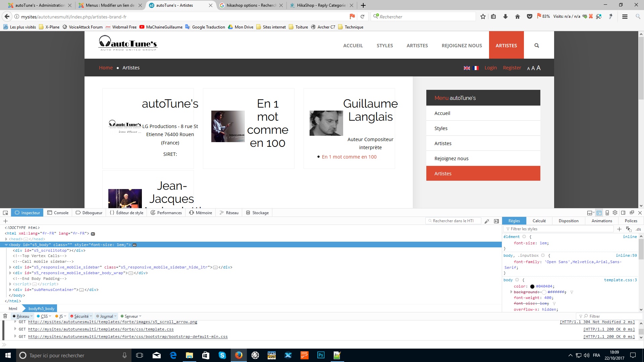
Task: Click the eyedropper icon in inspector
Action: click(487, 221)
